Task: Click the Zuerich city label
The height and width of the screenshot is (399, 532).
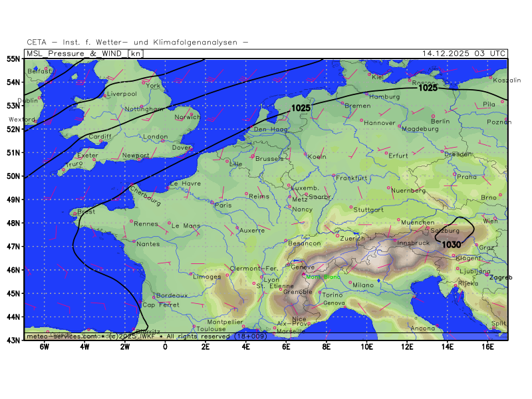Action: pos(352,238)
